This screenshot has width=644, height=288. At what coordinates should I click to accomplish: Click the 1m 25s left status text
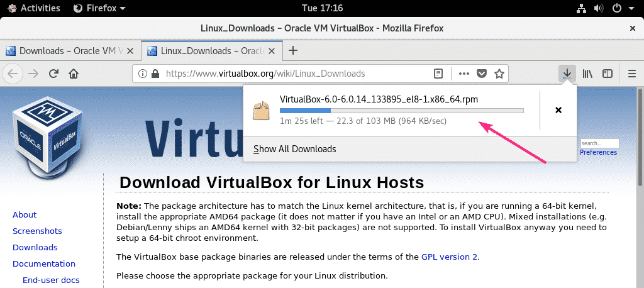coord(363,121)
